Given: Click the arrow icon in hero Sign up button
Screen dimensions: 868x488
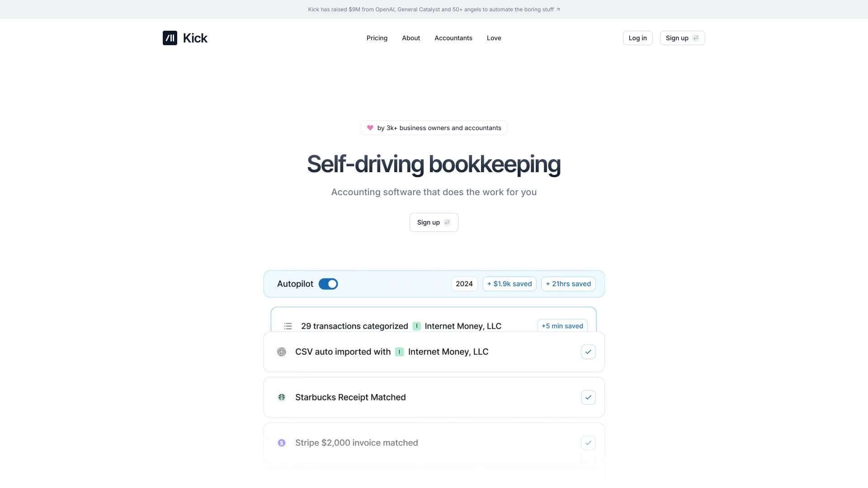Looking at the screenshot, I should pyautogui.click(x=447, y=222).
